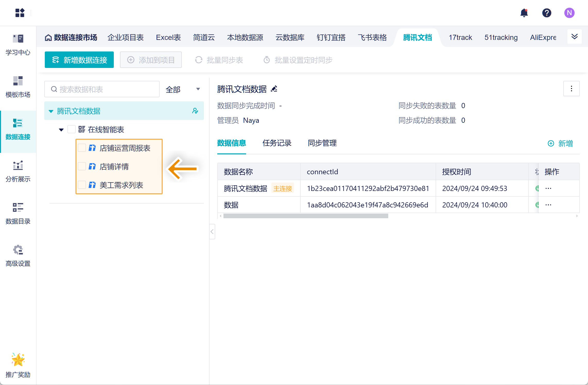Open 高级设置 in the sidebar
588x385 pixels.
(18, 256)
